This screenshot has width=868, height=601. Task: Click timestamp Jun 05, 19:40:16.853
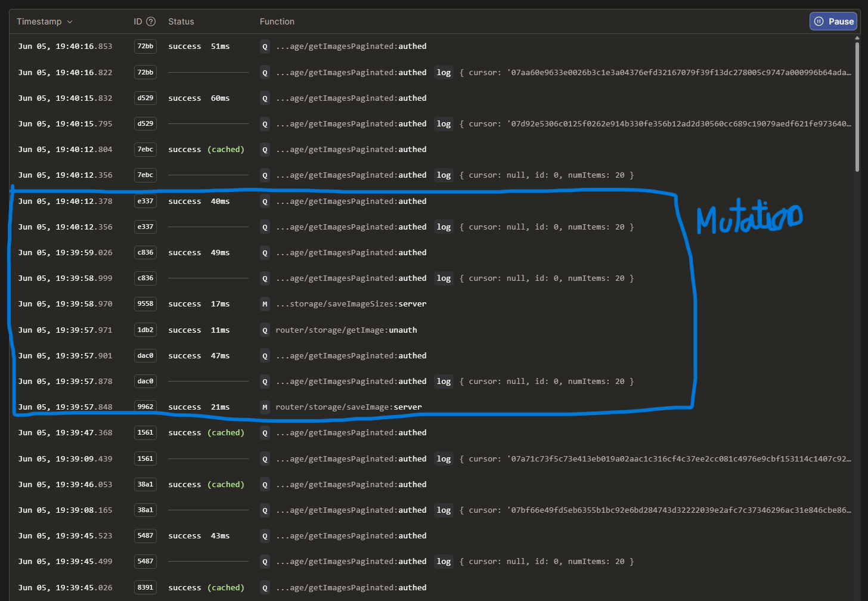point(65,47)
